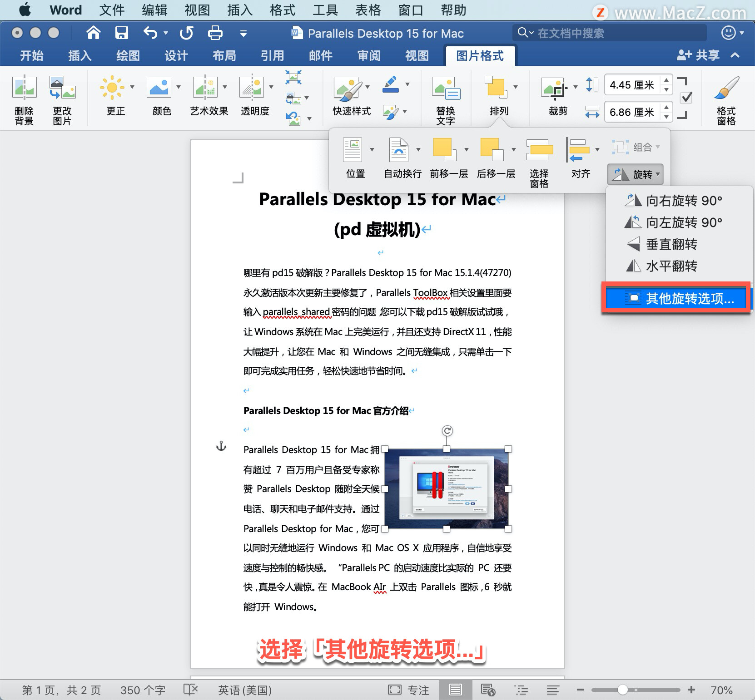Viewport: 755px width, 700px height.
Task: Click the image rotation handle above picture
Action: 447,431
